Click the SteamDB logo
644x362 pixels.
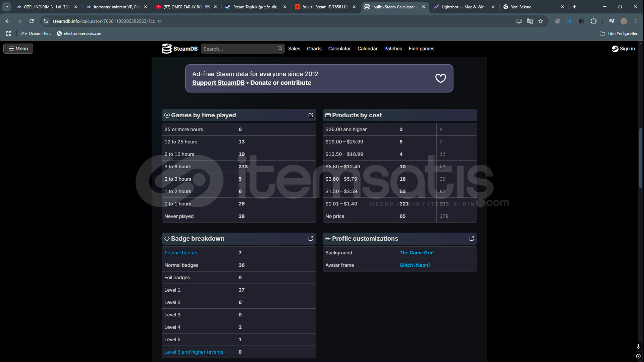pos(179,49)
